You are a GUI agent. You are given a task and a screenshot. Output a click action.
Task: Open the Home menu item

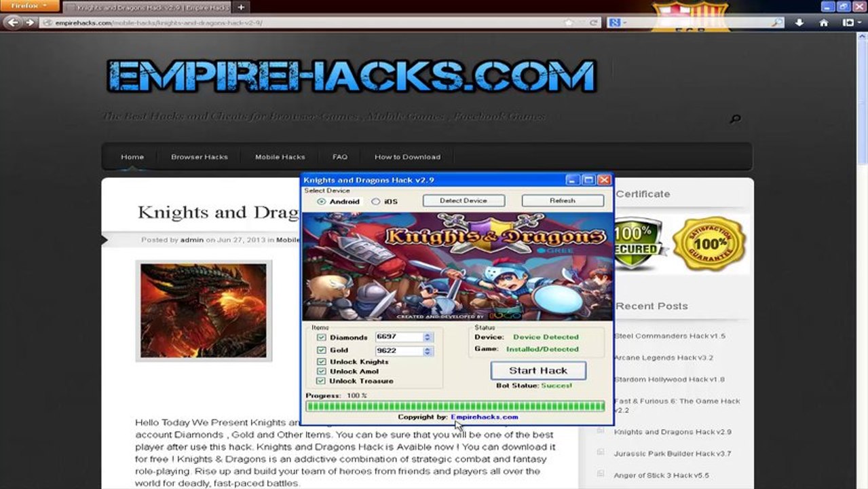(x=132, y=157)
